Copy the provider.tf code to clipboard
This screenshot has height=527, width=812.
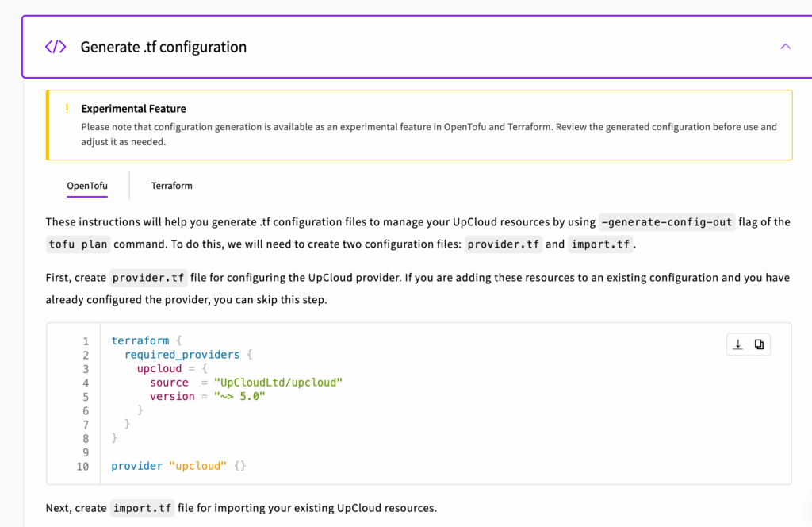759,344
